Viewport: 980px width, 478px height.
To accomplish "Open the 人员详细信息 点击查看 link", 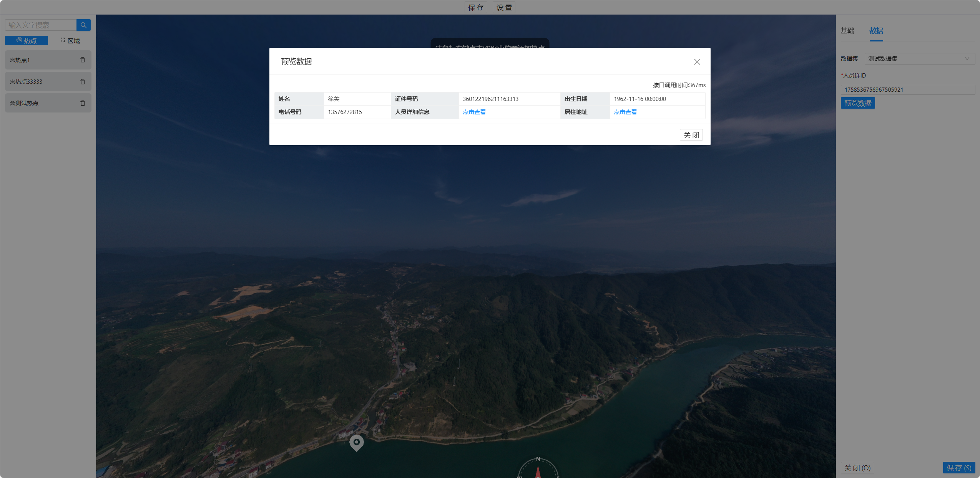I will 474,112.
